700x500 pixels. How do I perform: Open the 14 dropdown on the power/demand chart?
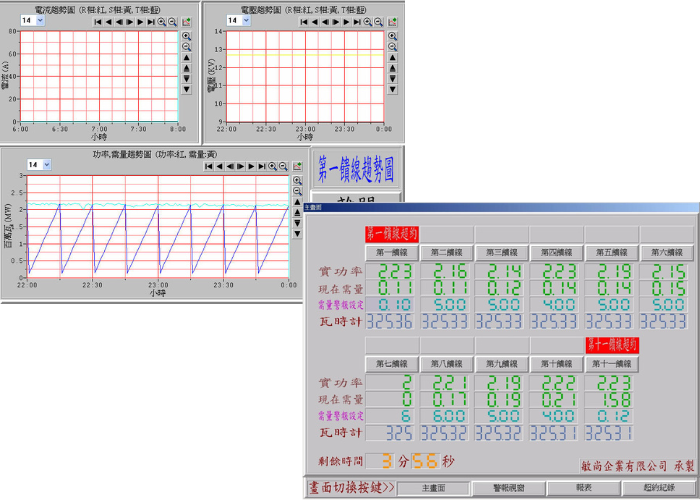(47, 165)
